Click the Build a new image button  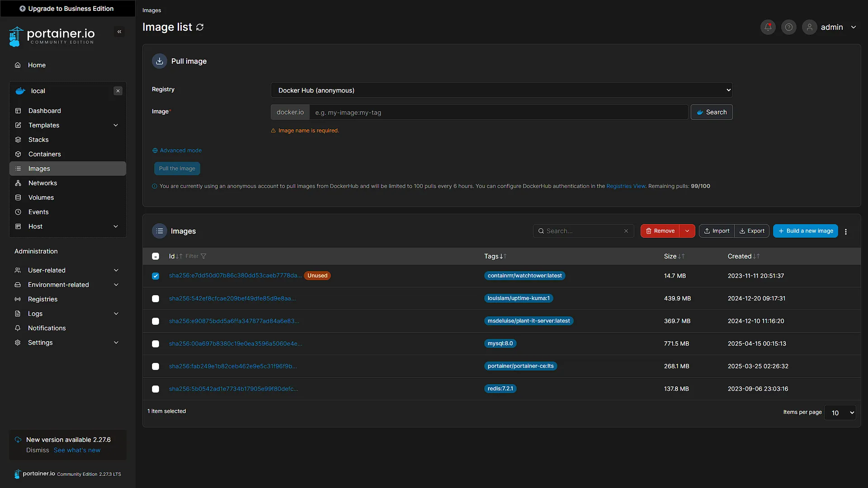[805, 231]
